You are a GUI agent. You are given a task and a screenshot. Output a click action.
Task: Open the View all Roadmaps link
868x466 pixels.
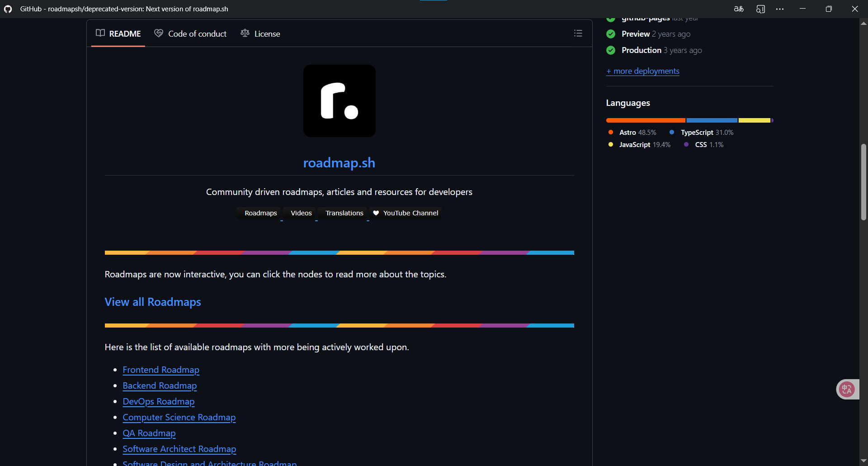point(153,302)
